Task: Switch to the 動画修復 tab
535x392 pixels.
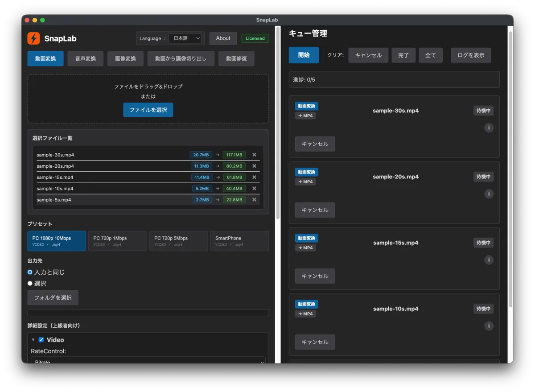Action: coord(236,58)
